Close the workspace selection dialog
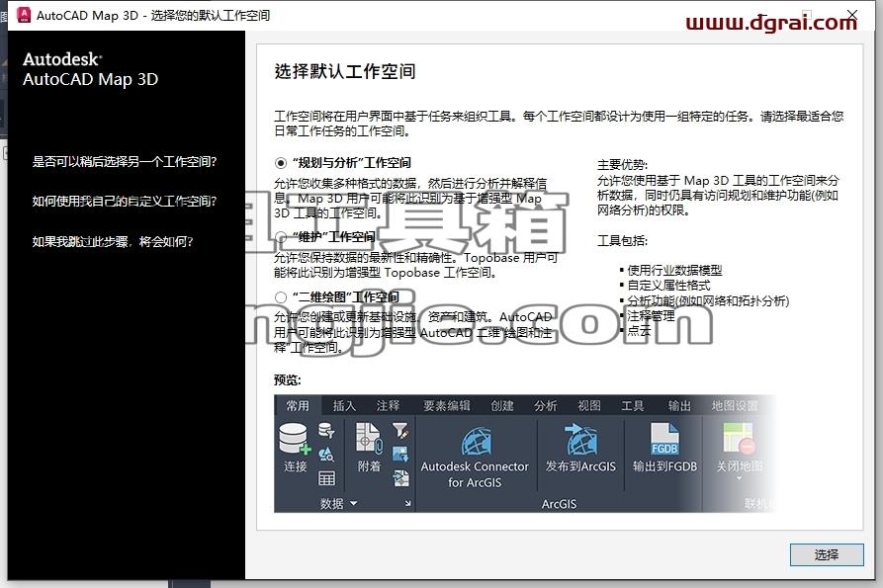This screenshot has width=883, height=588. (x=852, y=14)
